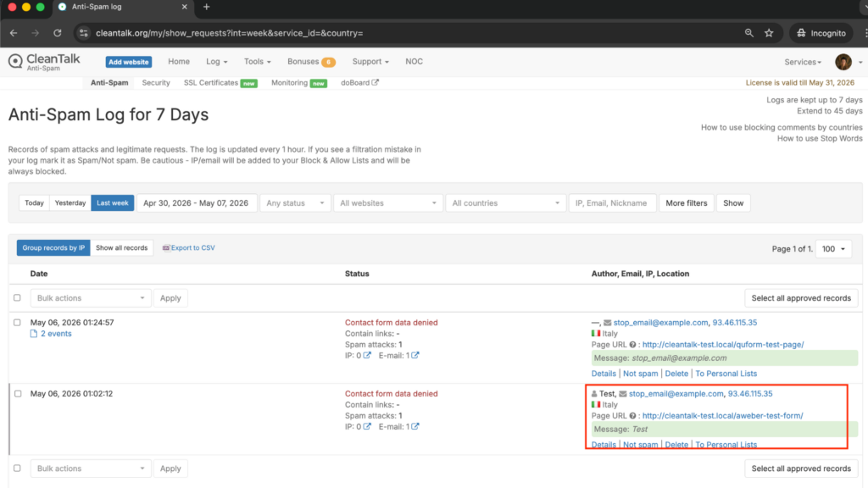Image resolution: width=868 pixels, height=488 pixels.
Task: Filter log to Yesterday
Action: (70, 203)
